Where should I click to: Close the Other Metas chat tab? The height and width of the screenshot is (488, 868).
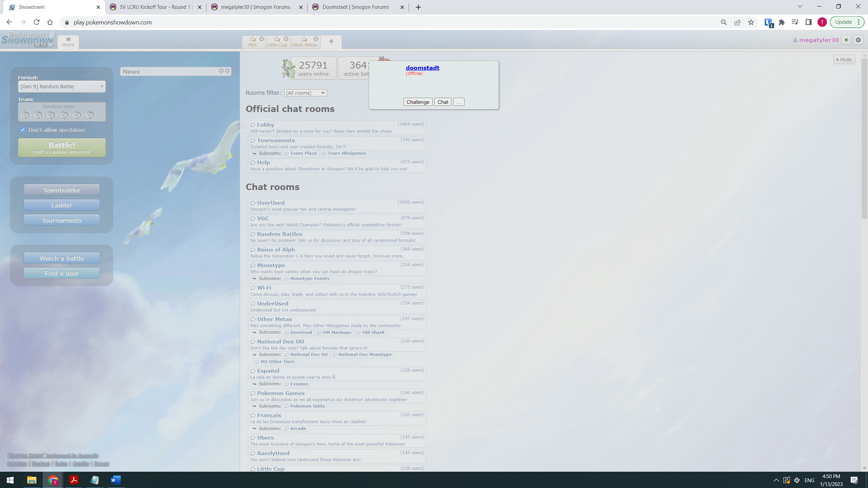(316, 39)
